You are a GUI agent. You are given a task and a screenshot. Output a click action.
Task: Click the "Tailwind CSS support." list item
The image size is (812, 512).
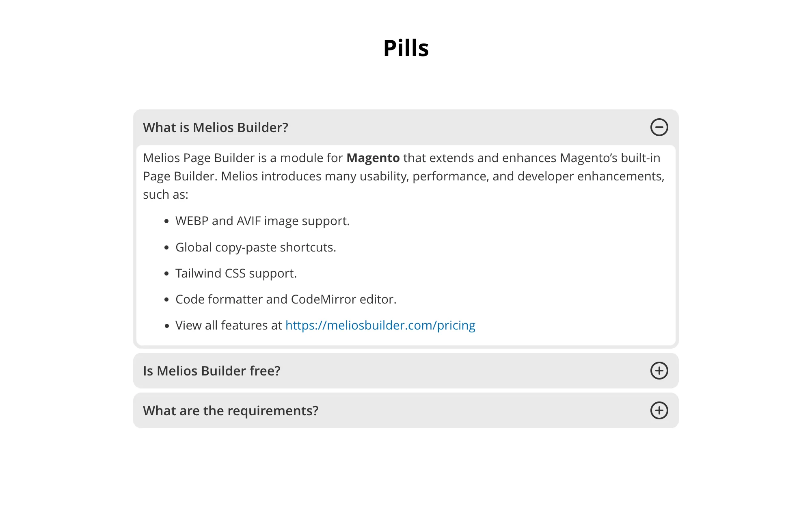click(236, 273)
